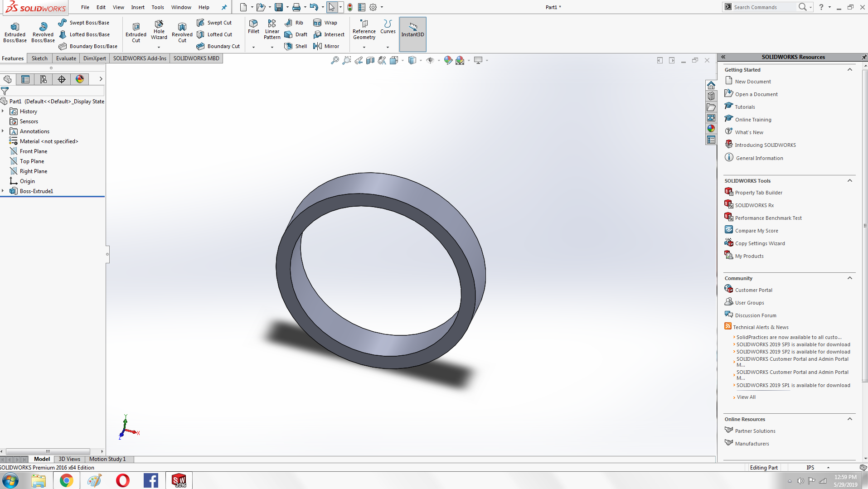Open the Partner Solutions link
This screenshot has height=489, width=868.
click(755, 431)
